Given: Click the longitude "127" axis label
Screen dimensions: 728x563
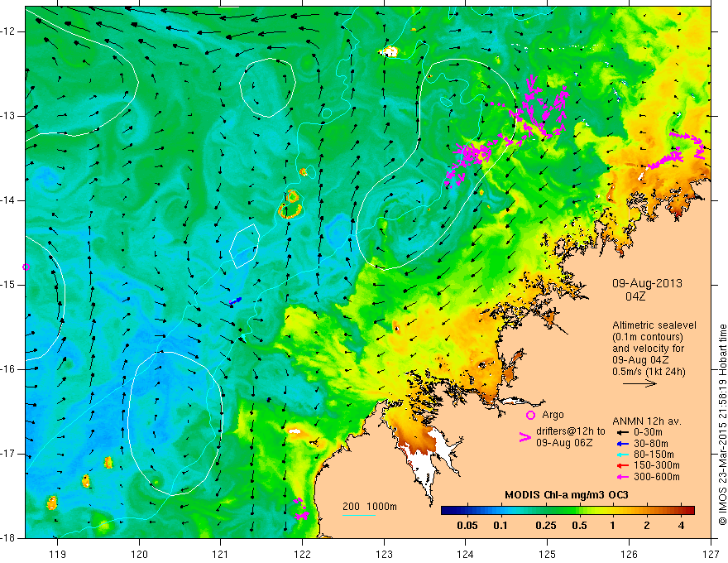Looking at the screenshot, I should [711, 554].
